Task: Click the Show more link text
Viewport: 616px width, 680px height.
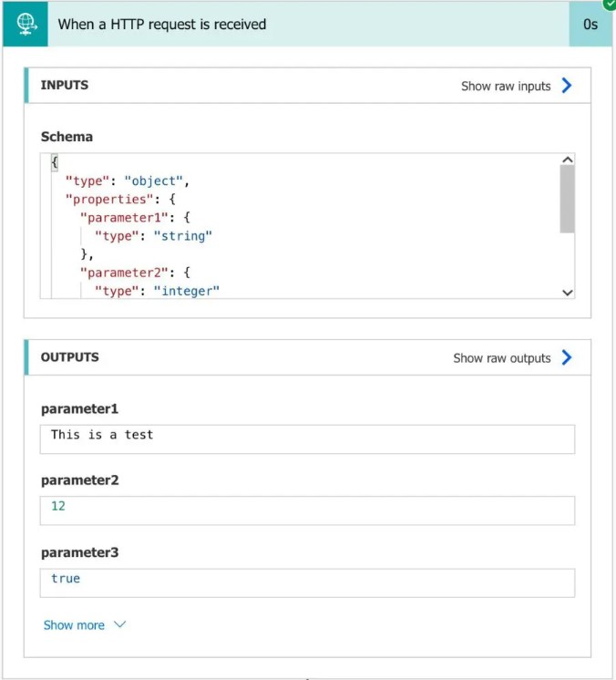Action: (x=74, y=625)
